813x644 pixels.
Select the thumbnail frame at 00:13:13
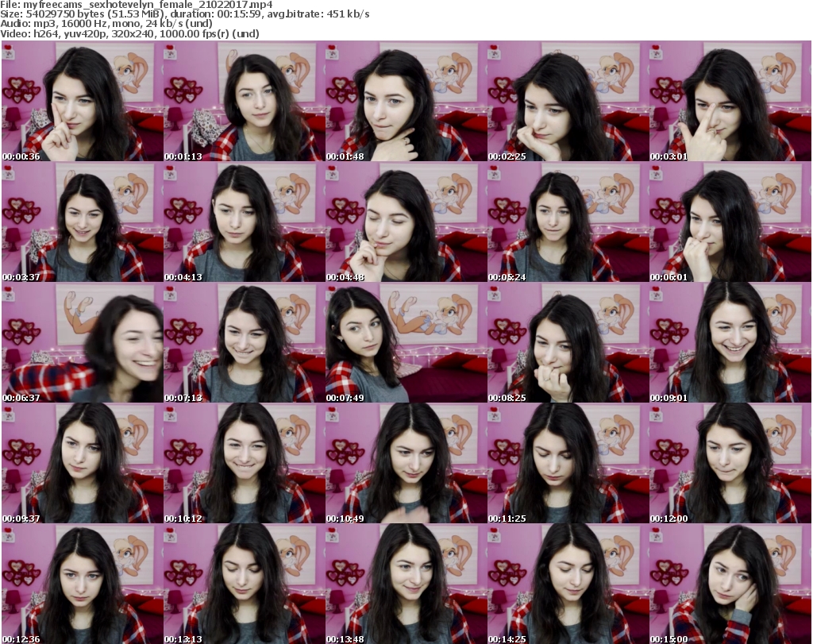(245, 584)
